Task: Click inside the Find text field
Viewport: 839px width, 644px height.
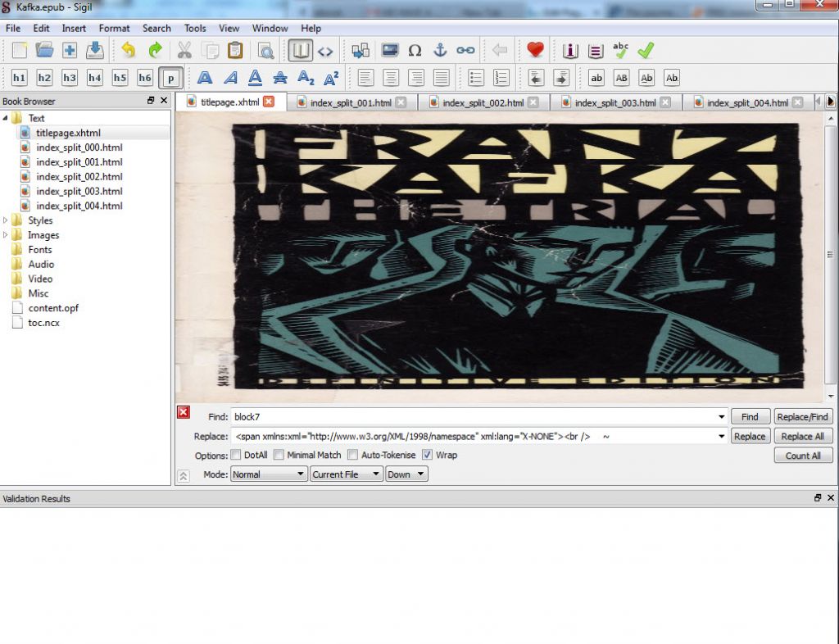Action: (x=474, y=417)
